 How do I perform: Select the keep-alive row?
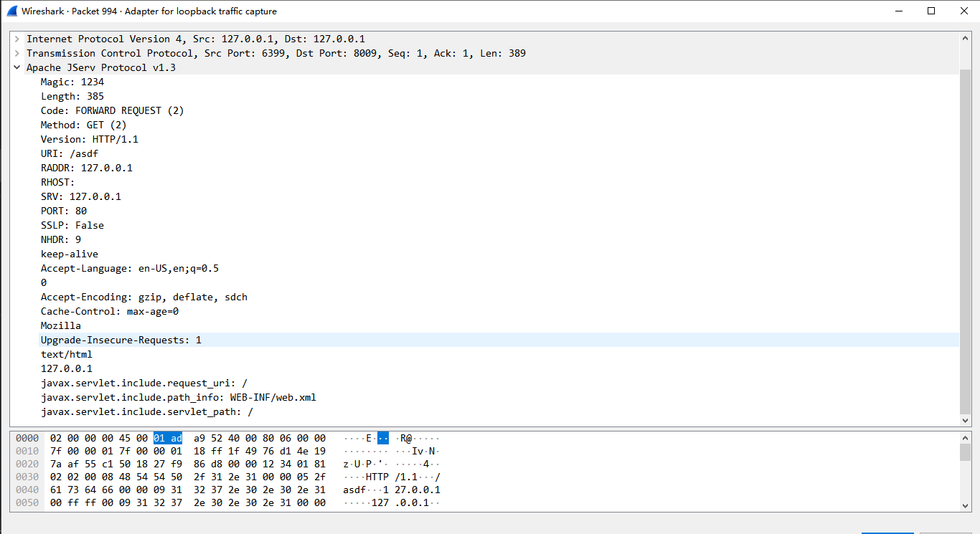tap(70, 254)
